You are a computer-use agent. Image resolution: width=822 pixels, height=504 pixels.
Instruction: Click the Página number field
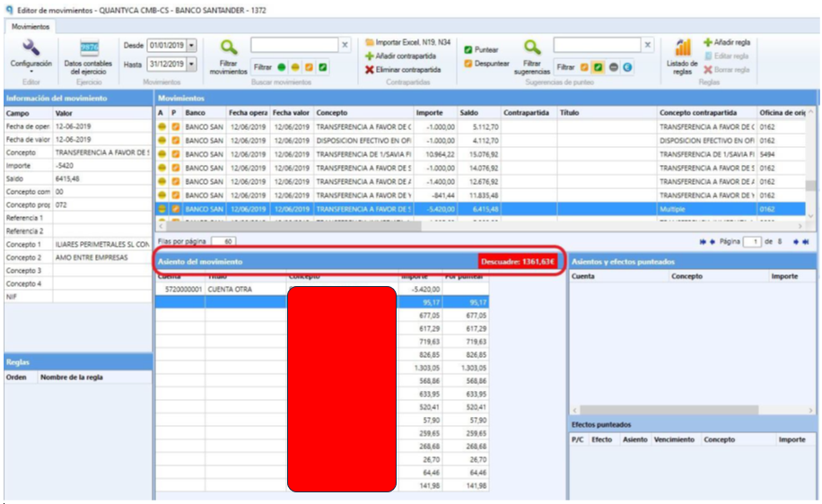pyautogui.click(x=752, y=241)
